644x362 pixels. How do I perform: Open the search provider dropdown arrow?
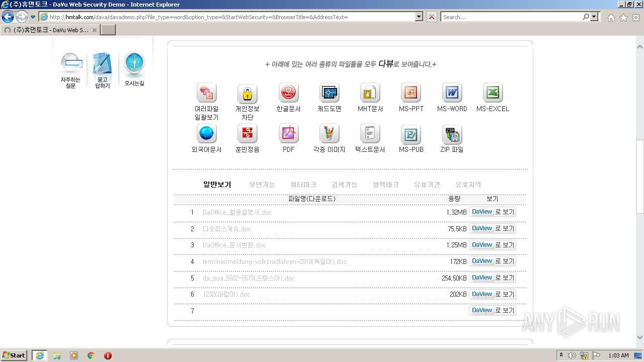pyautogui.click(x=595, y=17)
